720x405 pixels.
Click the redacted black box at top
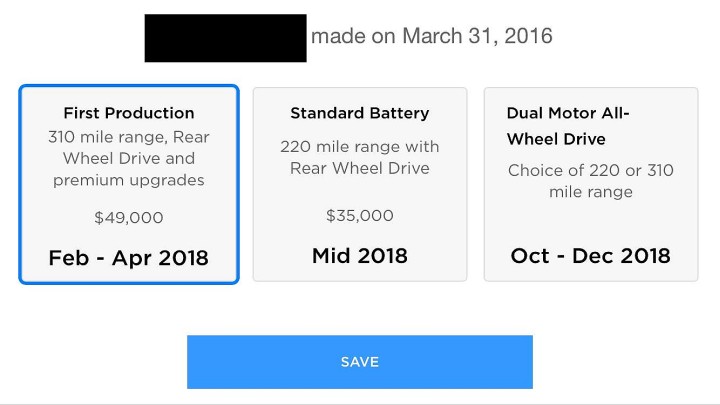tap(225, 38)
